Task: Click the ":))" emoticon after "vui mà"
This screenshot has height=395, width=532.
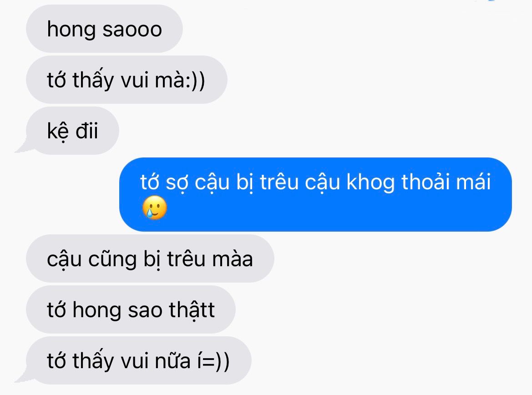Action: [195, 81]
